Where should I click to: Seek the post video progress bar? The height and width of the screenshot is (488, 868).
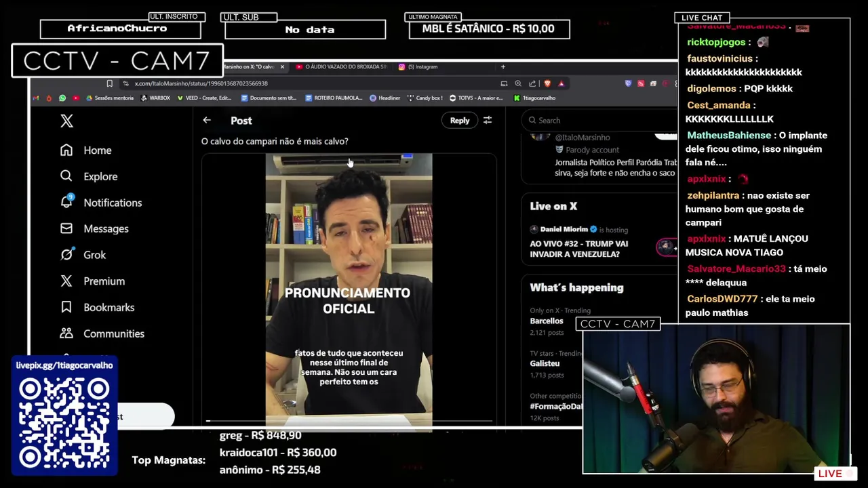coord(349,421)
